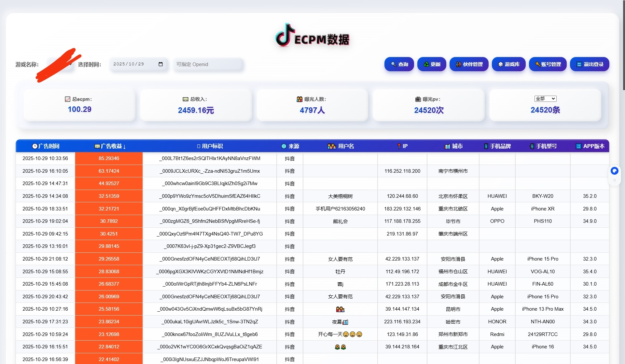Click the floating blue chat icon on right edge

[x=615, y=171]
